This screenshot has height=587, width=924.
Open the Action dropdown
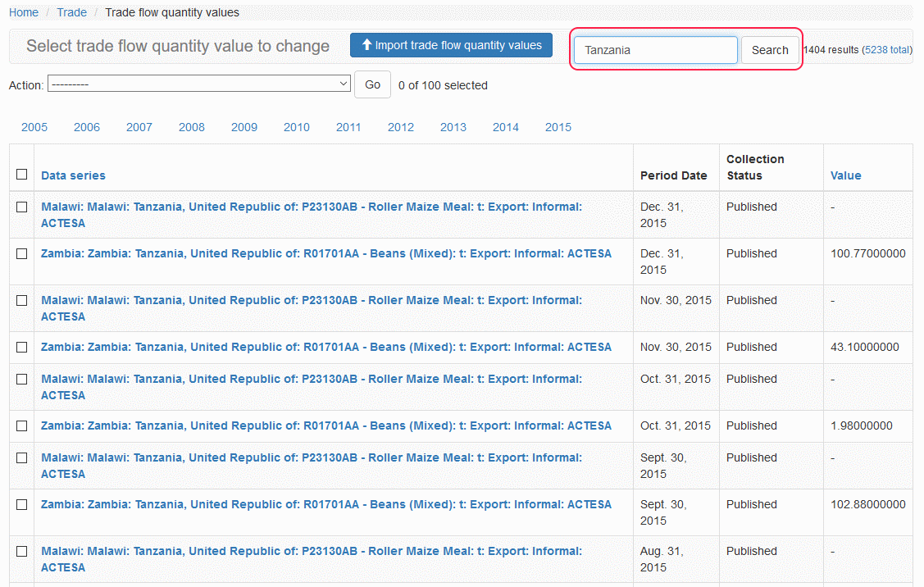[x=200, y=84]
